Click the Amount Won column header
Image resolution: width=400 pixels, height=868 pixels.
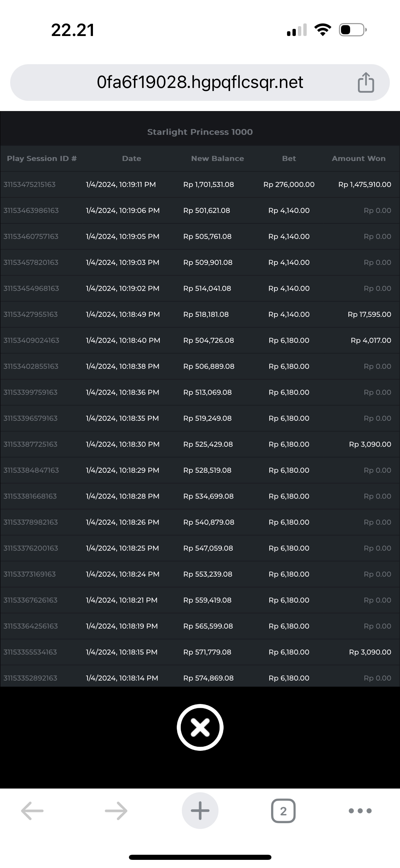click(x=359, y=159)
